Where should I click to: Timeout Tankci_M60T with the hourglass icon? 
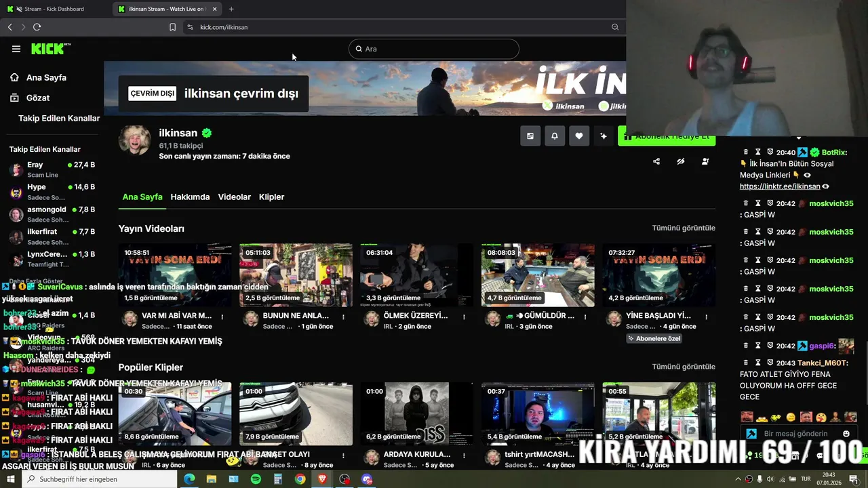click(758, 363)
